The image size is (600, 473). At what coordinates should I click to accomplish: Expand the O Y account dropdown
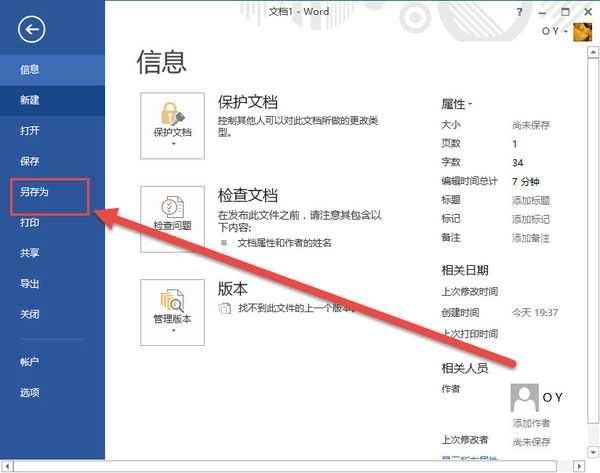coord(566,31)
